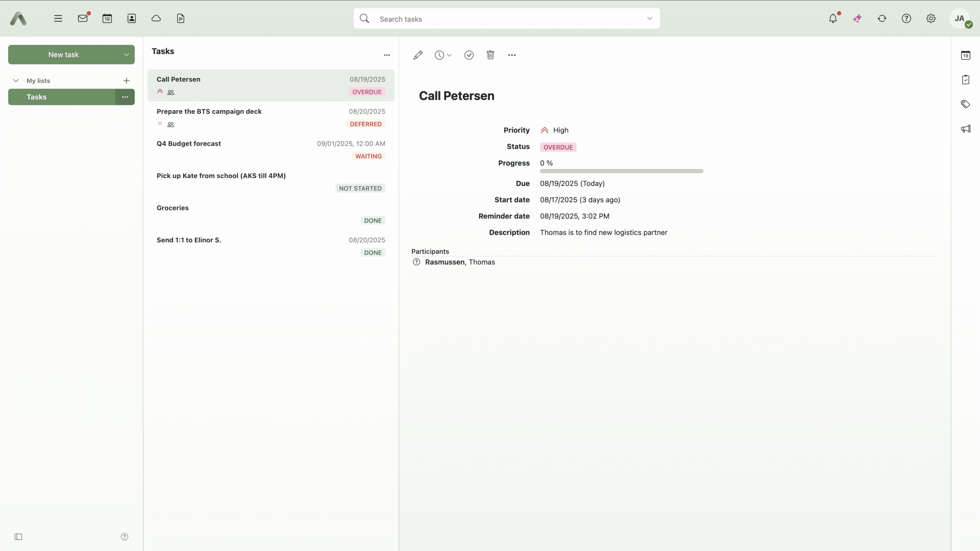980x551 pixels.
Task: Mark task as done checkmark icon
Action: [x=469, y=55]
